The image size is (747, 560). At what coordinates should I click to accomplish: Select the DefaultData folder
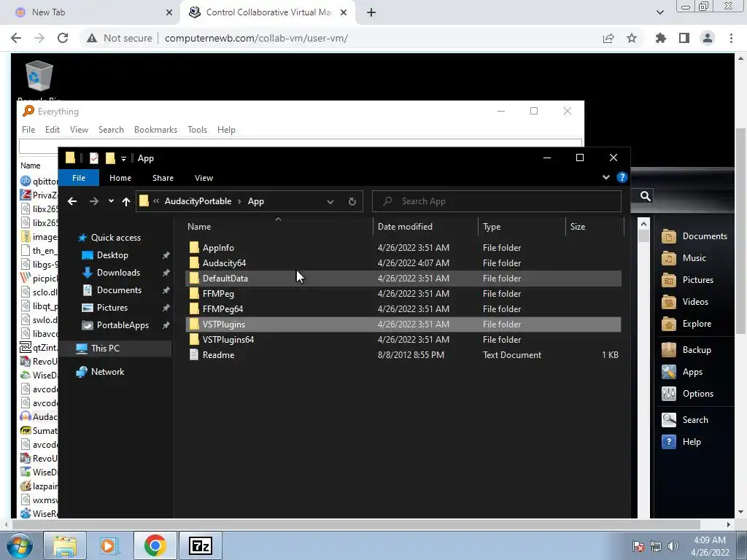pyautogui.click(x=403, y=278)
